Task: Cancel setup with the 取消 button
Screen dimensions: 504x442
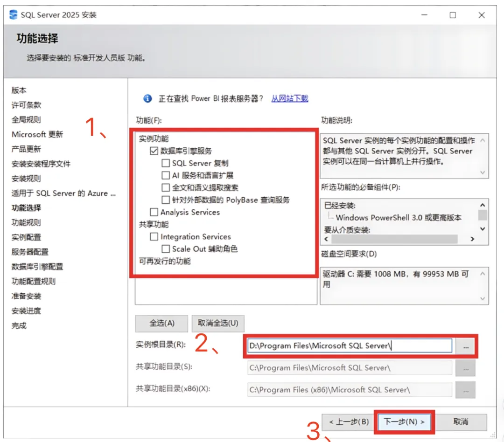Action: click(461, 422)
